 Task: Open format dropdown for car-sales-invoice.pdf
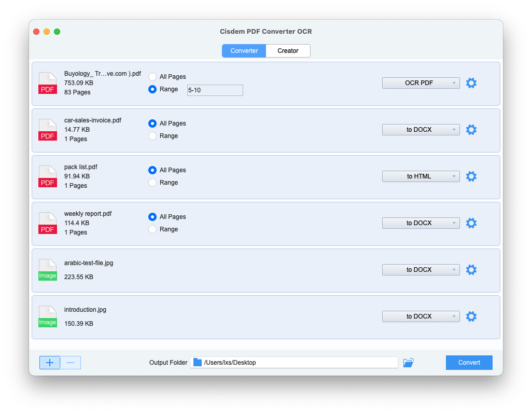click(x=421, y=130)
